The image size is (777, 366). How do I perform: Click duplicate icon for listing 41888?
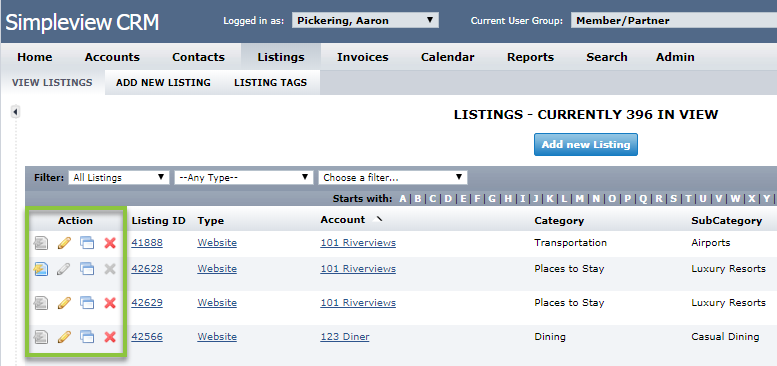coord(87,243)
